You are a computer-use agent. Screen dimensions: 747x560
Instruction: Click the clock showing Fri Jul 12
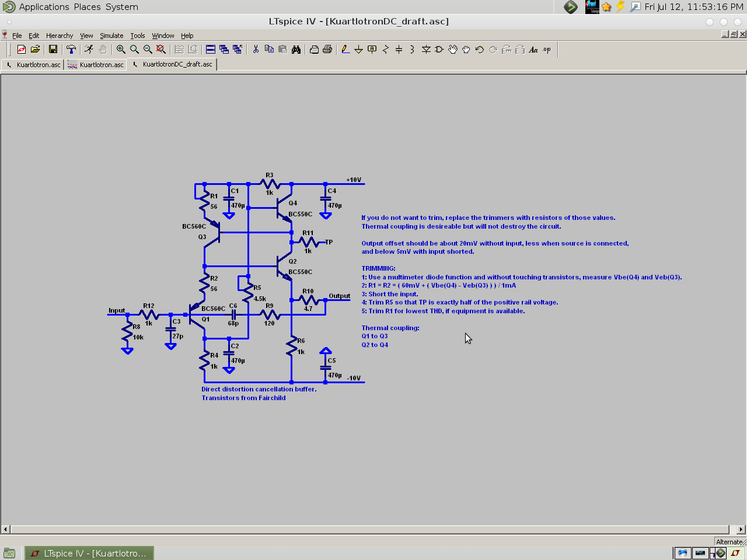tap(694, 7)
